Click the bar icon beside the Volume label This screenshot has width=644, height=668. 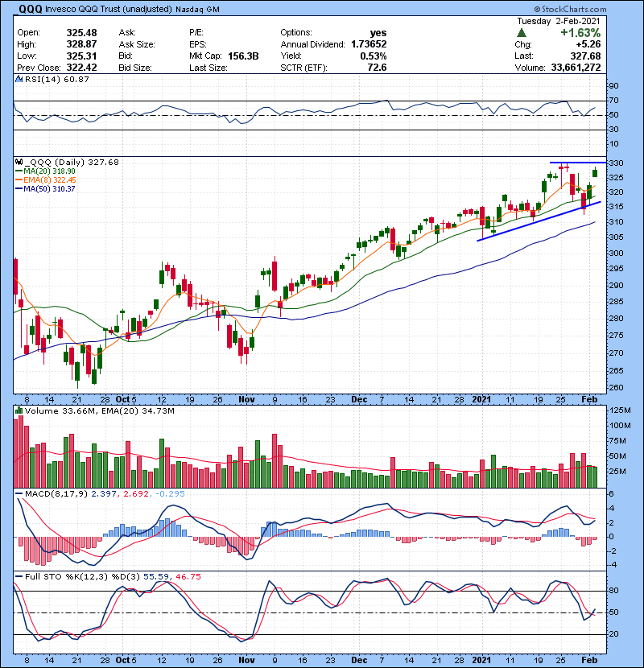tap(19, 410)
